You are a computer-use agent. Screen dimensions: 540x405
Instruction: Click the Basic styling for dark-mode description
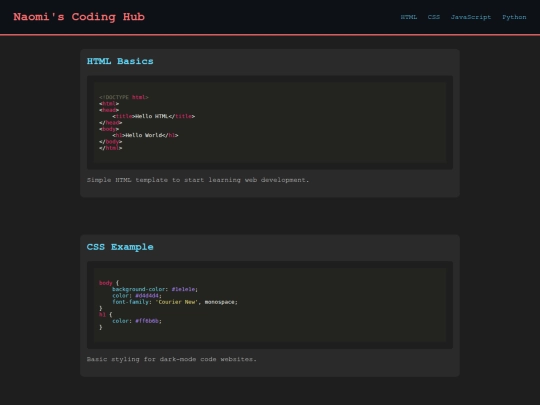click(x=172, y=359)
